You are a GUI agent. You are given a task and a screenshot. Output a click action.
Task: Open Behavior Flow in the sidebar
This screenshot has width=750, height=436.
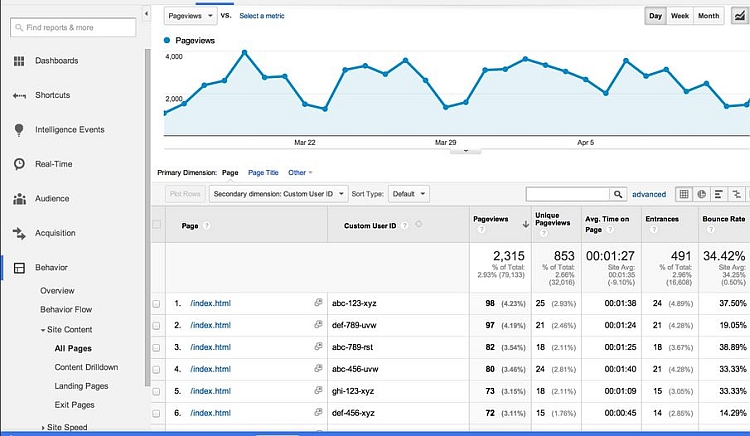coord(66,310)
